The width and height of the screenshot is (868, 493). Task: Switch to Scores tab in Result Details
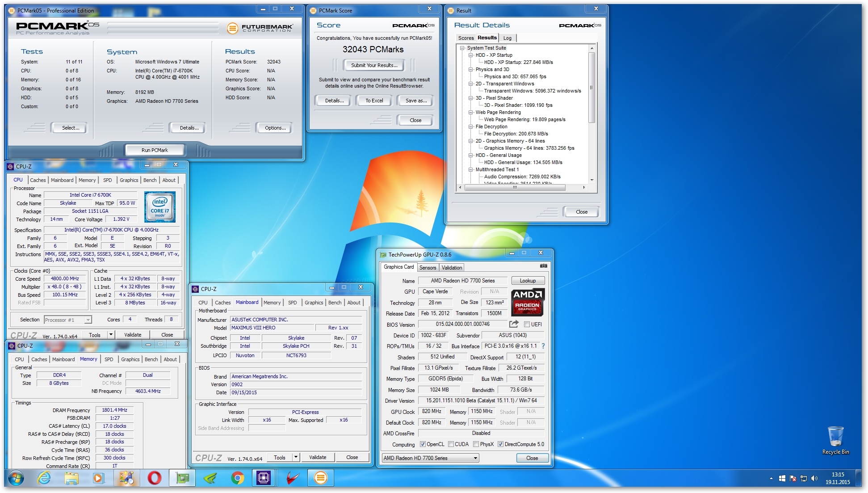466,38
